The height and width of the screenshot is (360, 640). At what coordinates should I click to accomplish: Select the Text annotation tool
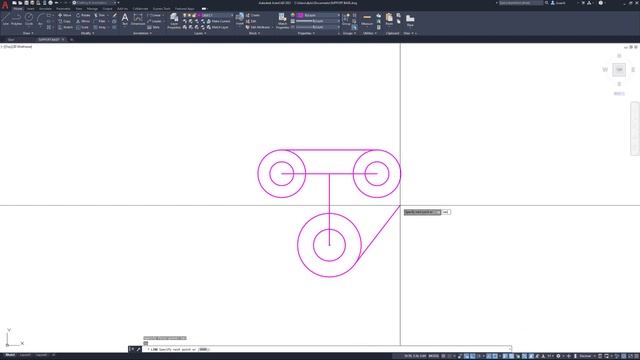[125, 19]
